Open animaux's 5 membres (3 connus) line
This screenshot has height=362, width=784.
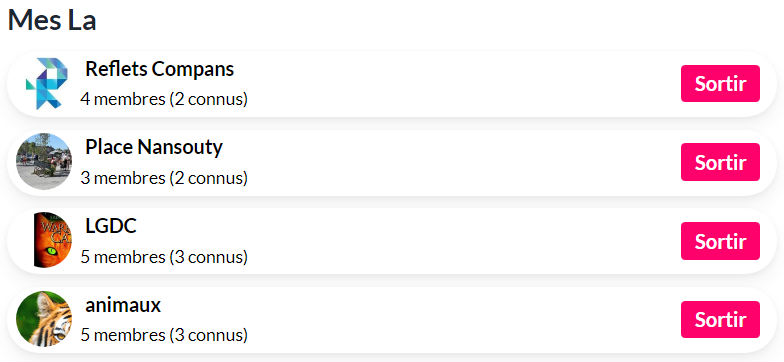[164, 336]
